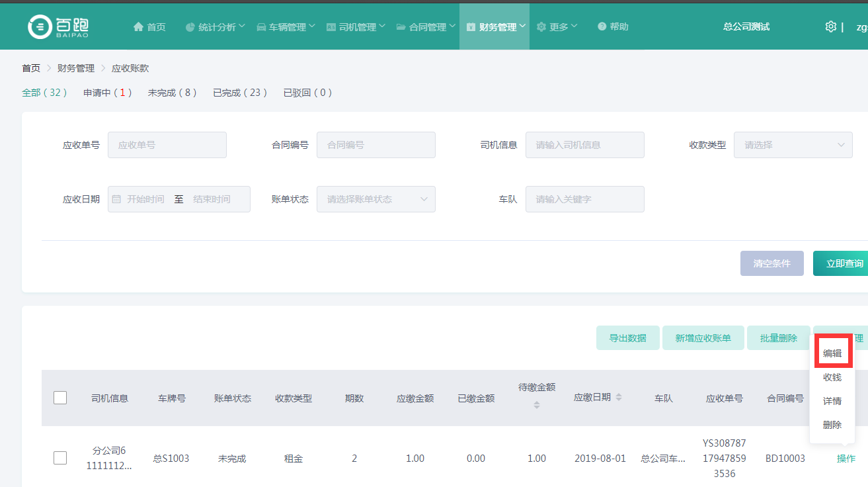Select 编辑 from the action menu
This screenshot has height=487, width=868.
coord(832,353)
